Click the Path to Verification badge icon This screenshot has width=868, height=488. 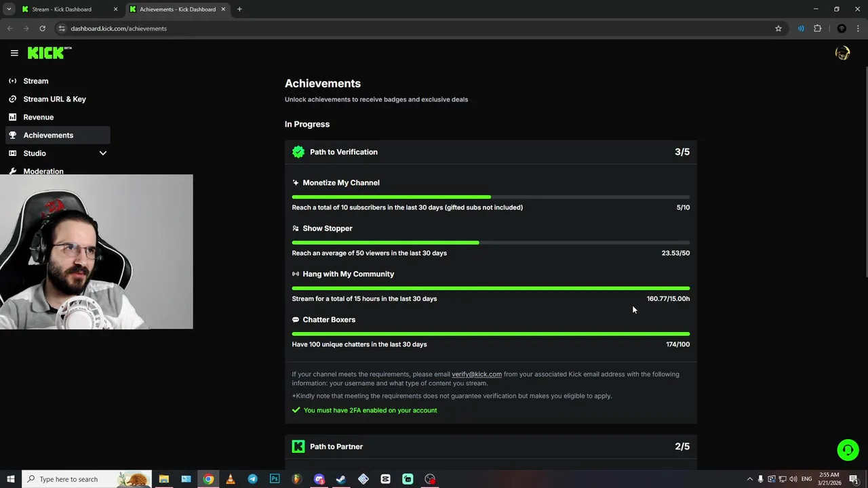298,152
